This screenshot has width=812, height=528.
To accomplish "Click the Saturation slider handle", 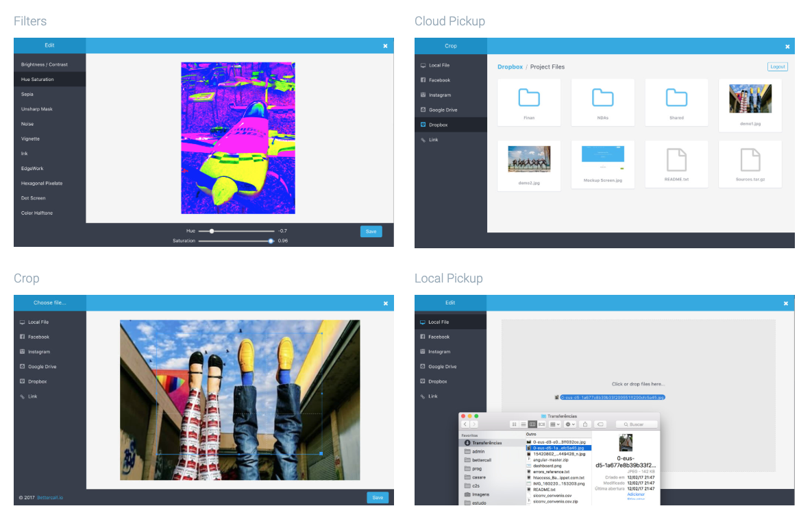I will [271, 241].
